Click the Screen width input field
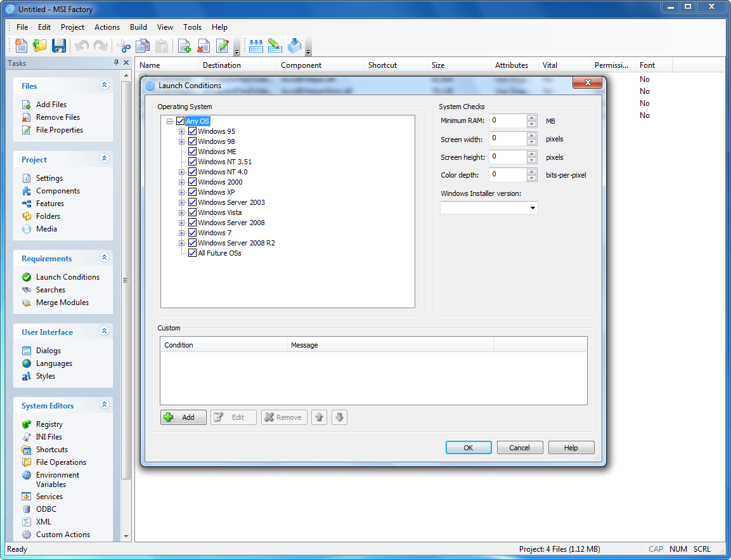 507,139
